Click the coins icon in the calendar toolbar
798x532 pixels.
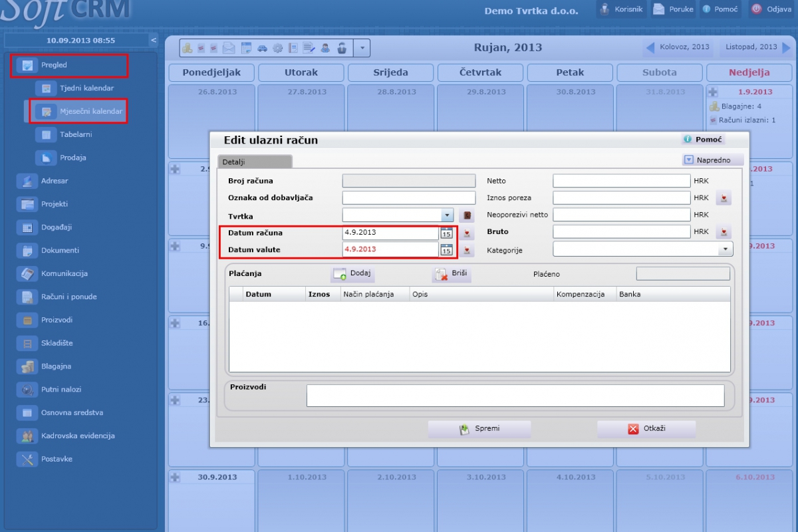[188, 48]
